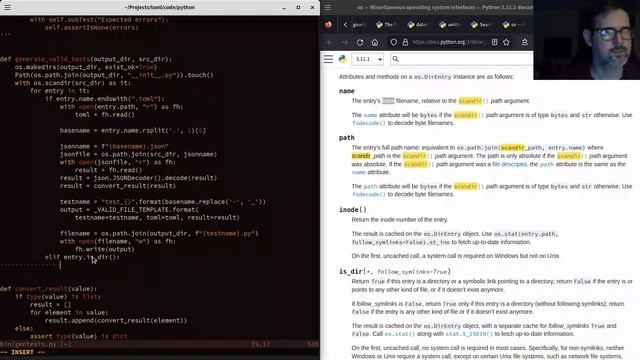This screenshot has height=360, width=640.
Task: Open the stat.S_ISDIR() link
Action: pos(469,334)
